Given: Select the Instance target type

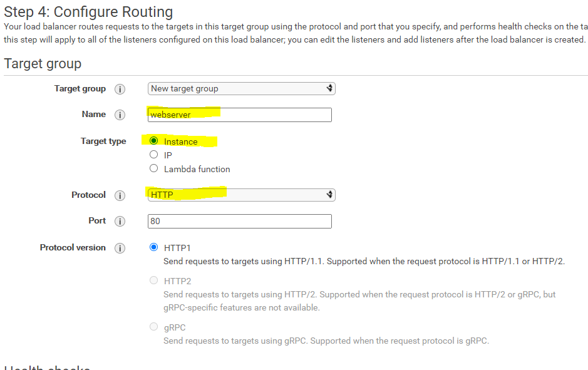Looking at the screenshot, I should tap(153, 141).
